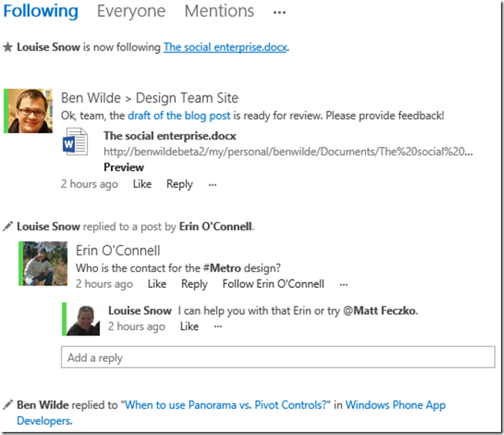Like Erin O'Connell's Metro design question
This screenshot has width=504, height=435.
157,284
